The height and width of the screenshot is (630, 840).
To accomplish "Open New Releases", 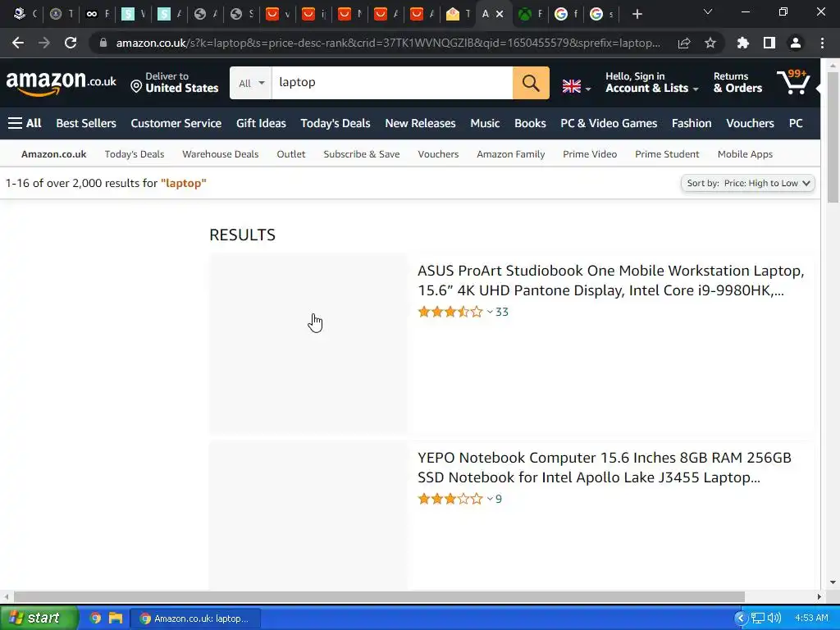I will click(420, 123).
